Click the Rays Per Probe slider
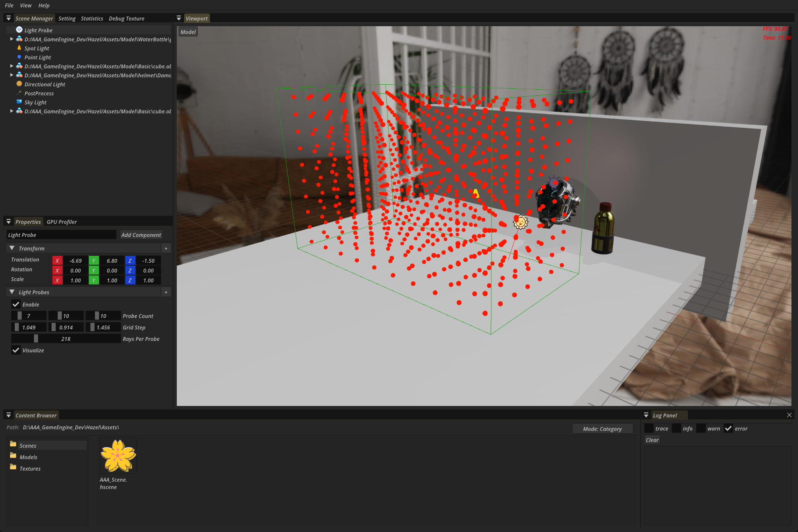This screenshot has height=532, width=798. (65, 339)
